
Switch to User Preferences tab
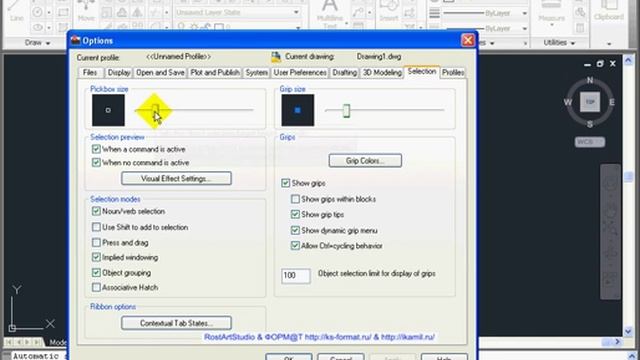(300, 73)
